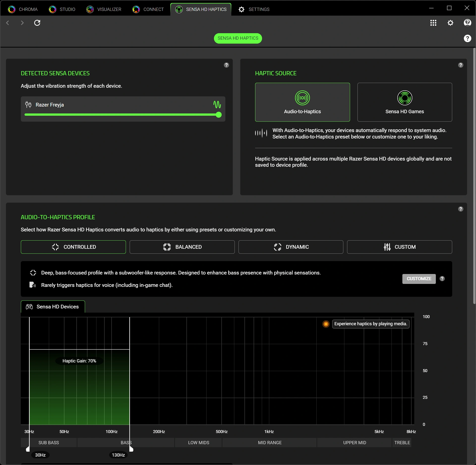Choose the Custom haptics preset
This screenshot has width=476, height=465.
[399, 247]
